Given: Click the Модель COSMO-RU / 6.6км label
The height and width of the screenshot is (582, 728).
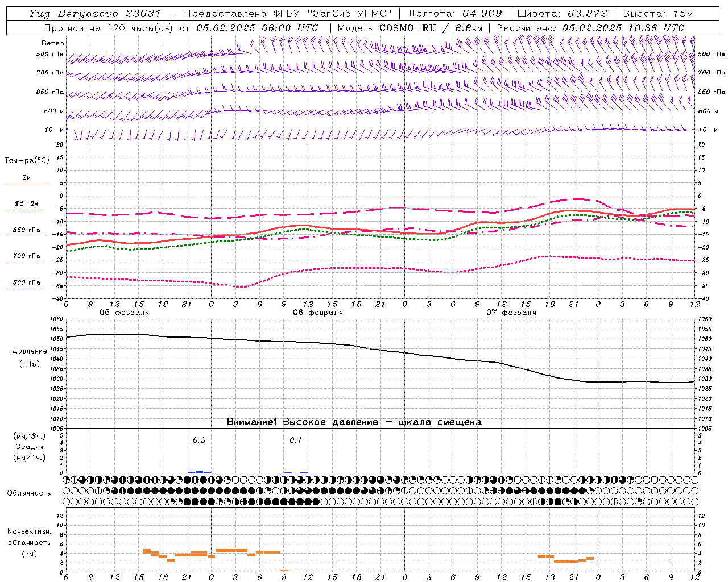Looking at the screenshot, I should coord(409,27).
